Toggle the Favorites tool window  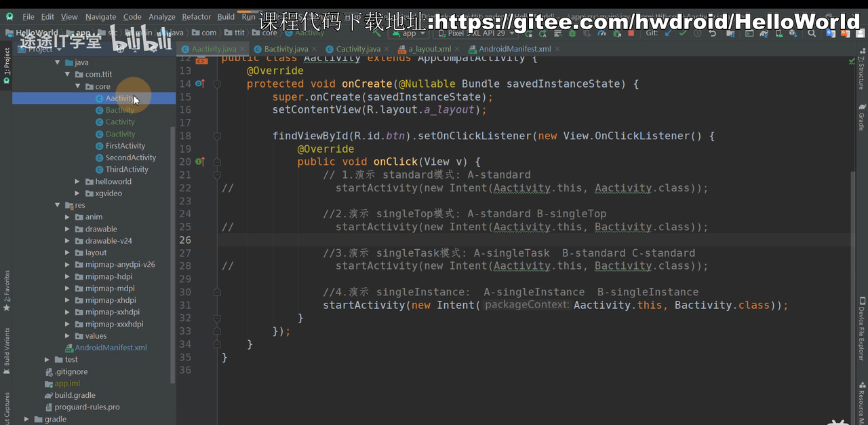click(x=7, y=290)
